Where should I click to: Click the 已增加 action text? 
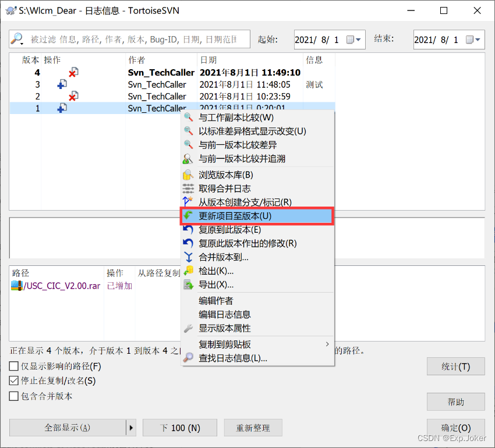[x=119, y=286]
